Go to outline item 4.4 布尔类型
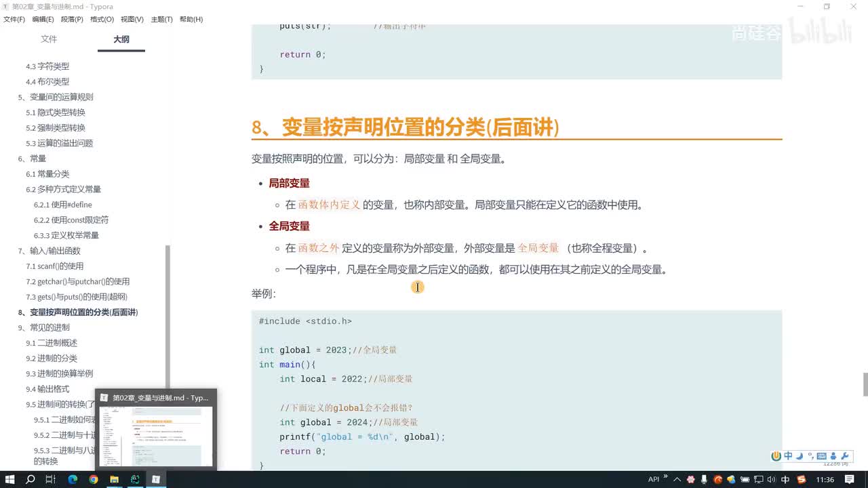 (47, 81)
